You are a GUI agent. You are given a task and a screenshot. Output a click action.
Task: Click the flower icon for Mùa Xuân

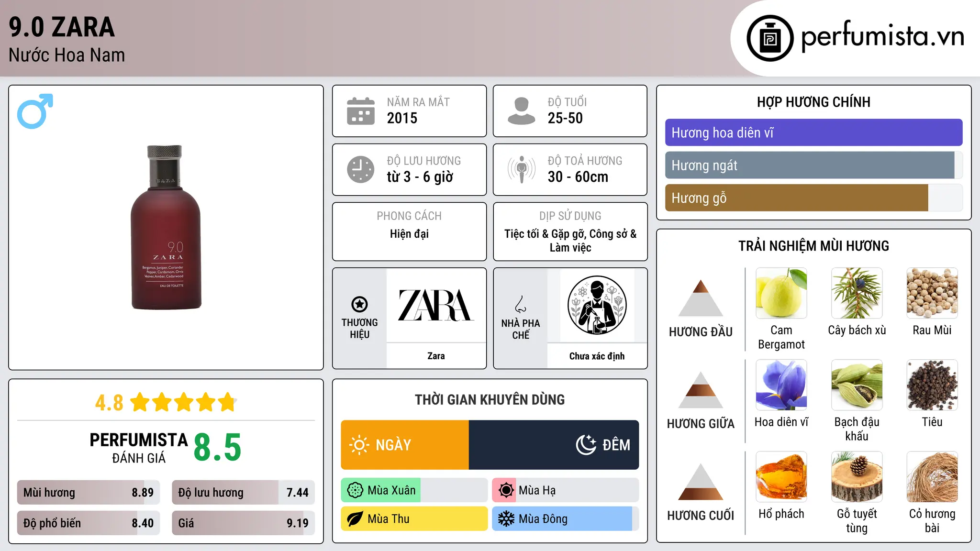(355, 490)
